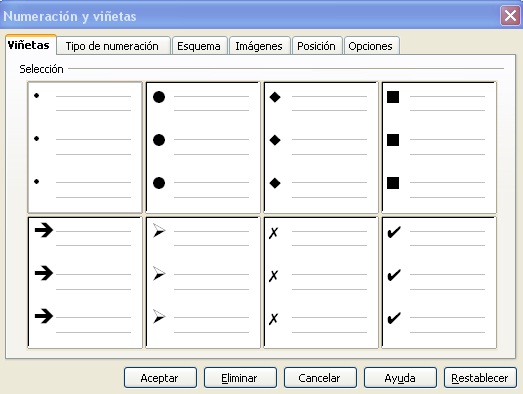Reset settings with Restablecer button
This screenshot has height=394, width=523.
tap(480, 378)
